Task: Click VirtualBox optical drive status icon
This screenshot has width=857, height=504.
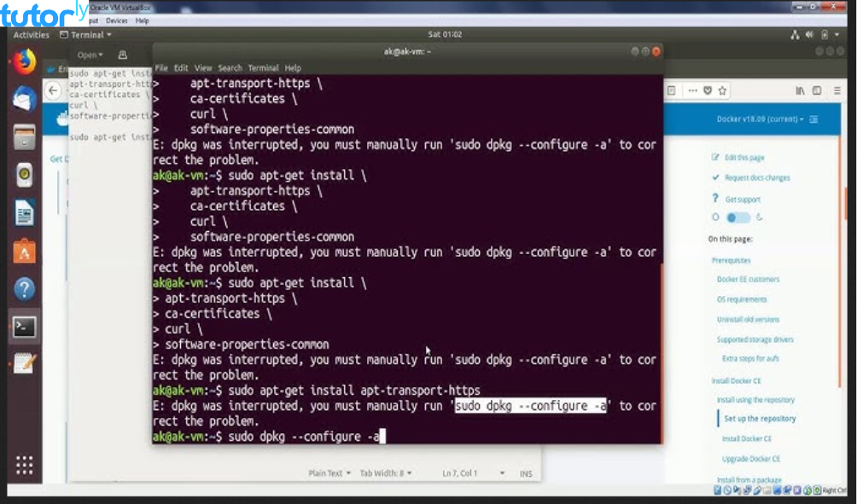Action: tap(727, 490)
